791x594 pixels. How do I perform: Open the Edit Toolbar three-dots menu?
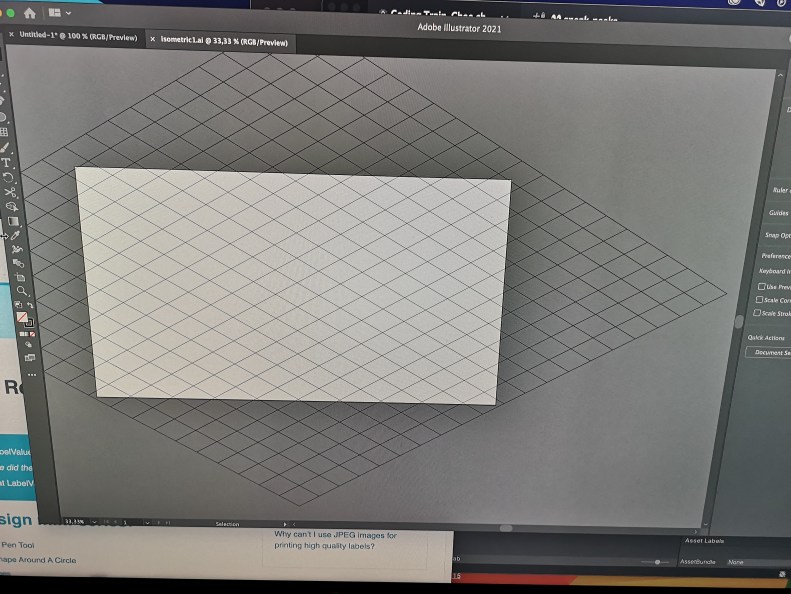[31, 374]
